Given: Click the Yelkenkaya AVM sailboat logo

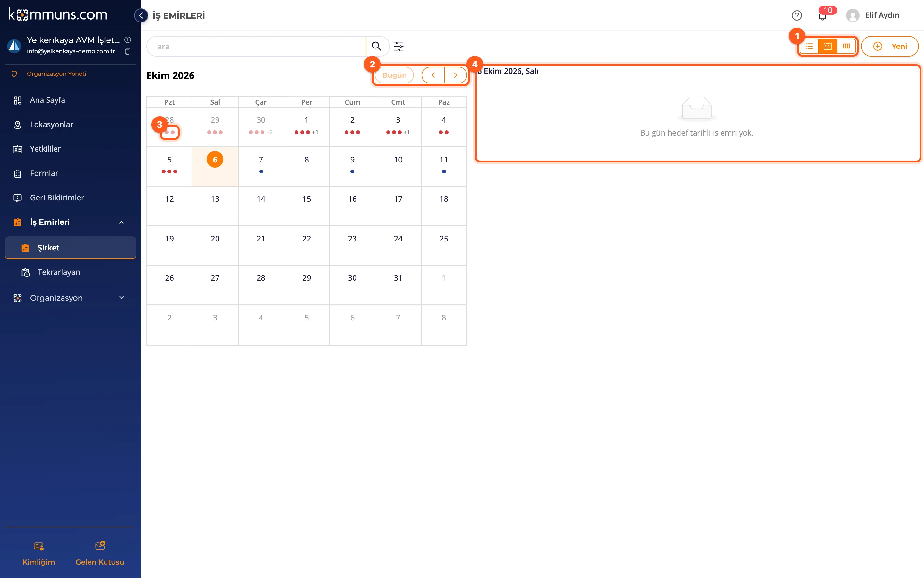Looking at the screenshot, I should pyautogui.click(x=14, y=46).
